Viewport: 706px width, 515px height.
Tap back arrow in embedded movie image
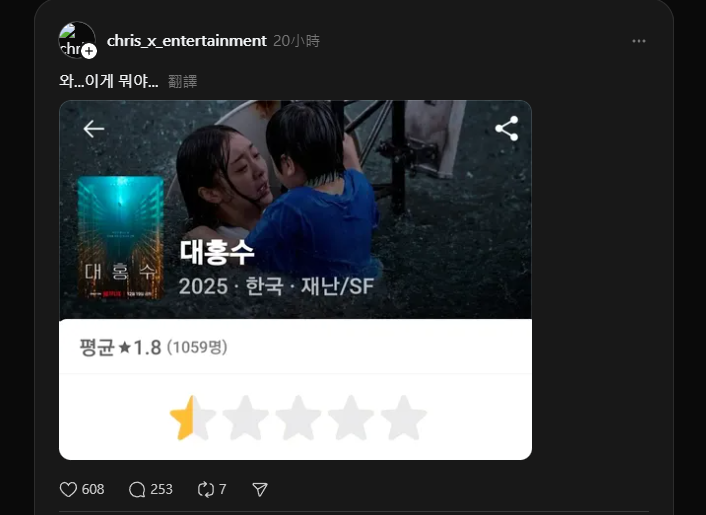pyautogui.click(x=94, y=129)
